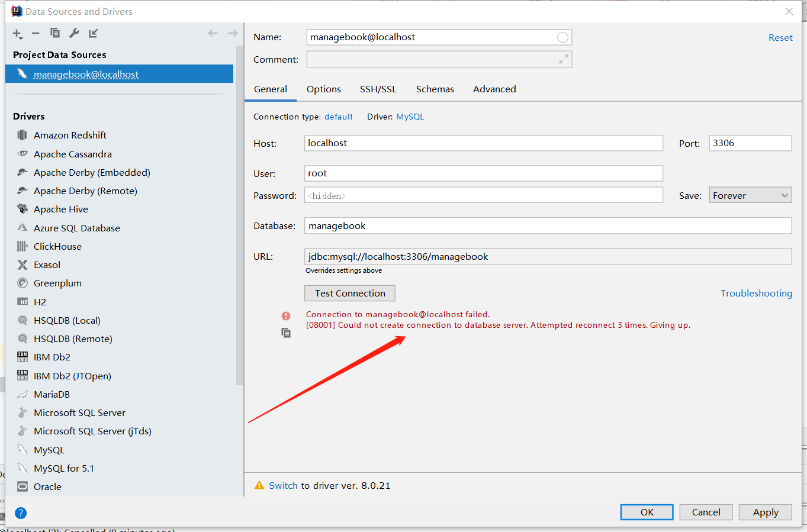Open the Connection type default link
Screen dimensions: 807x532
pyautogui.click(x=339, y=117)
